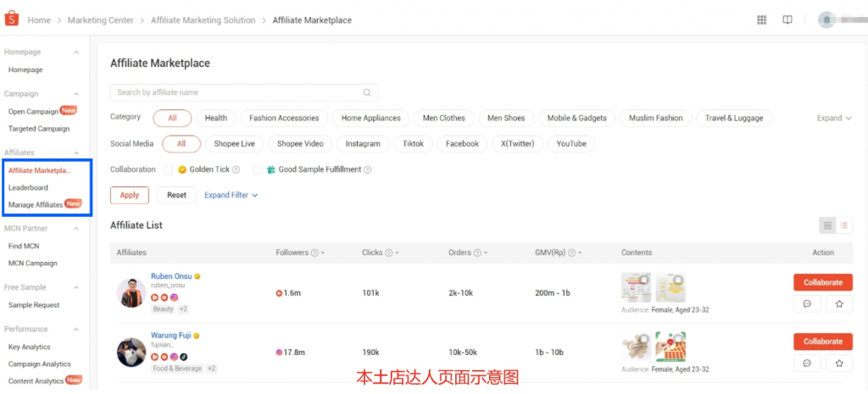The width and height of the screenshot is (868, 394).
Task: Click the user avatar in header
Action: 826,20
